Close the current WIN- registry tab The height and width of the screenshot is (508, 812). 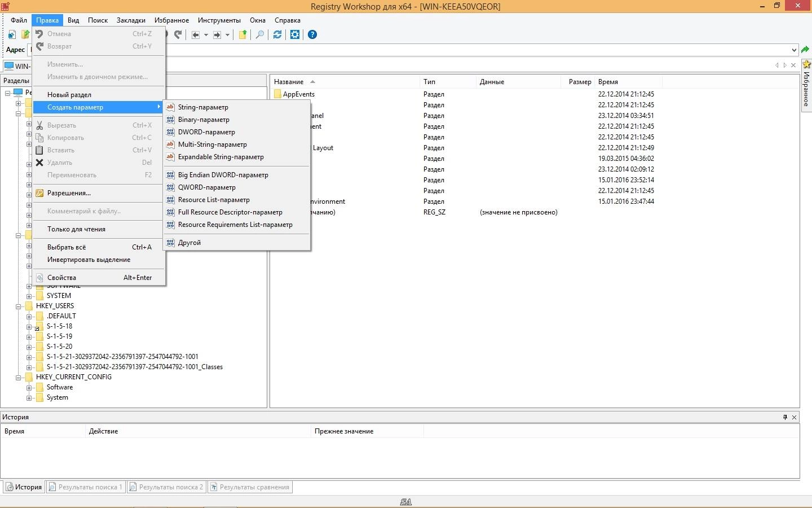pos(793,65)
